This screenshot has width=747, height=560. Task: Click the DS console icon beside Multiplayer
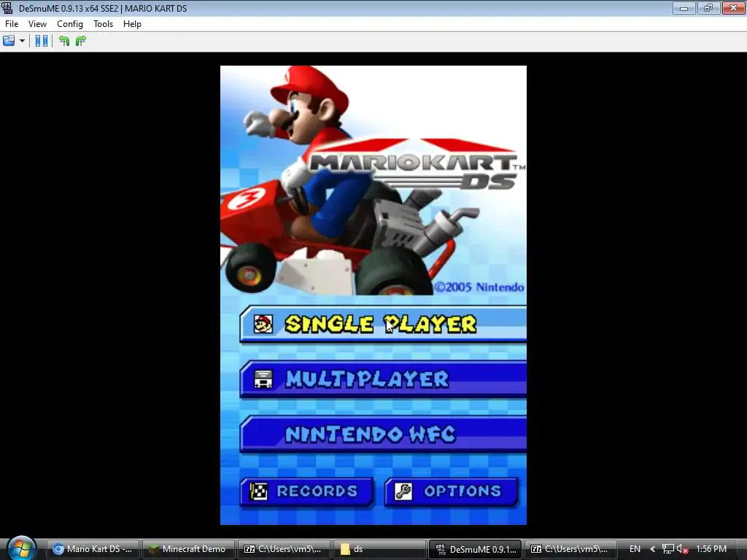pyautogui.click(x=263, y=379)
